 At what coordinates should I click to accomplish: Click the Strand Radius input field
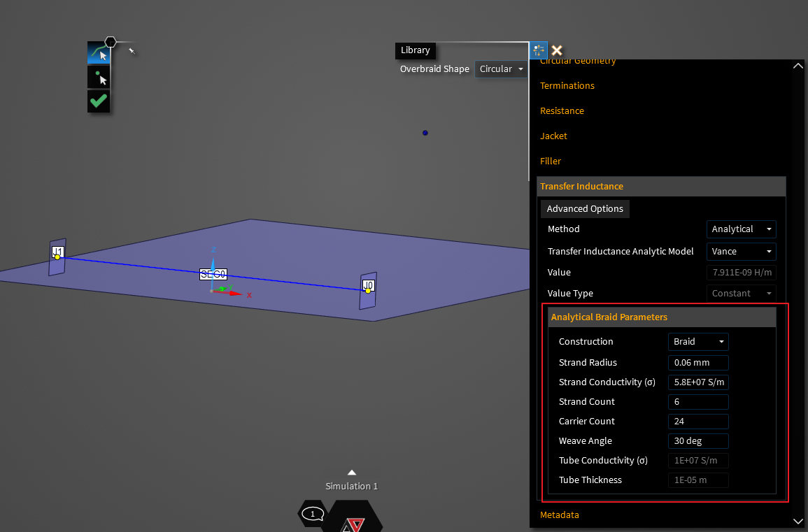point(698,363)
